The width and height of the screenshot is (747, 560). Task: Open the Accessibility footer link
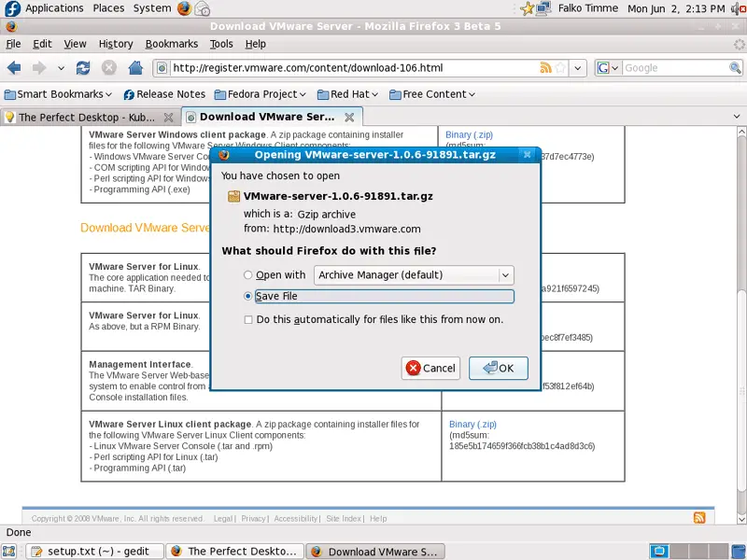[x=295, y=519]
